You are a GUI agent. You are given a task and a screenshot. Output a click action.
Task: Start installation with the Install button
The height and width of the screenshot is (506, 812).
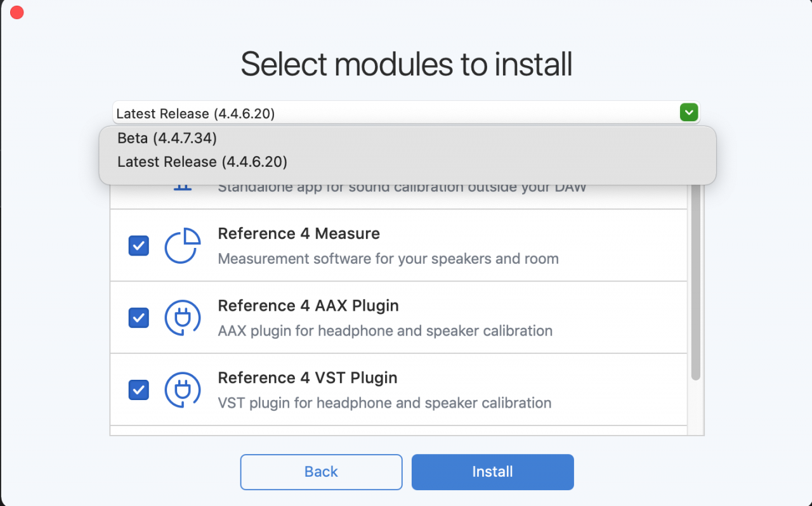[x=492, y=472]
